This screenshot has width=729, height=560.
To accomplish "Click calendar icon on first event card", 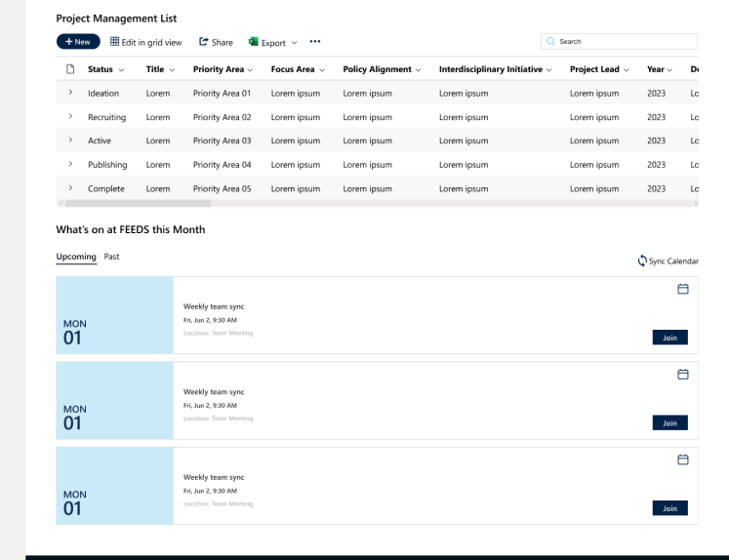I will (683, 289).
